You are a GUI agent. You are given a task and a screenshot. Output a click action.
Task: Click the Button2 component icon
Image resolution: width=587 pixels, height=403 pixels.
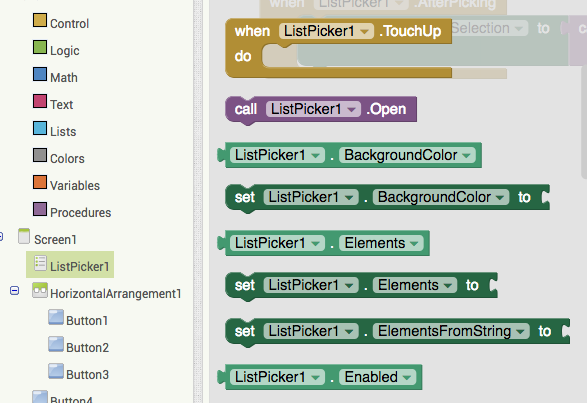click(56, 344)
